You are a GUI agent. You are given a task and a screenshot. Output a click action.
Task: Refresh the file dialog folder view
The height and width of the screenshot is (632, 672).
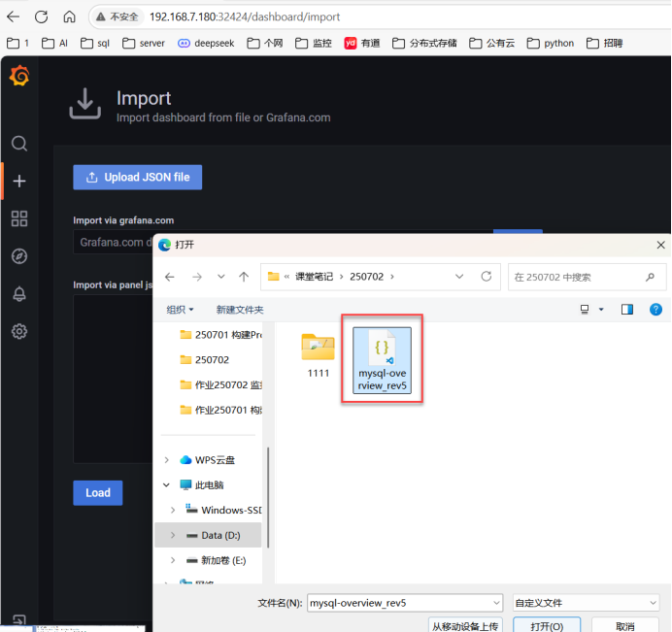coord(487,277)
